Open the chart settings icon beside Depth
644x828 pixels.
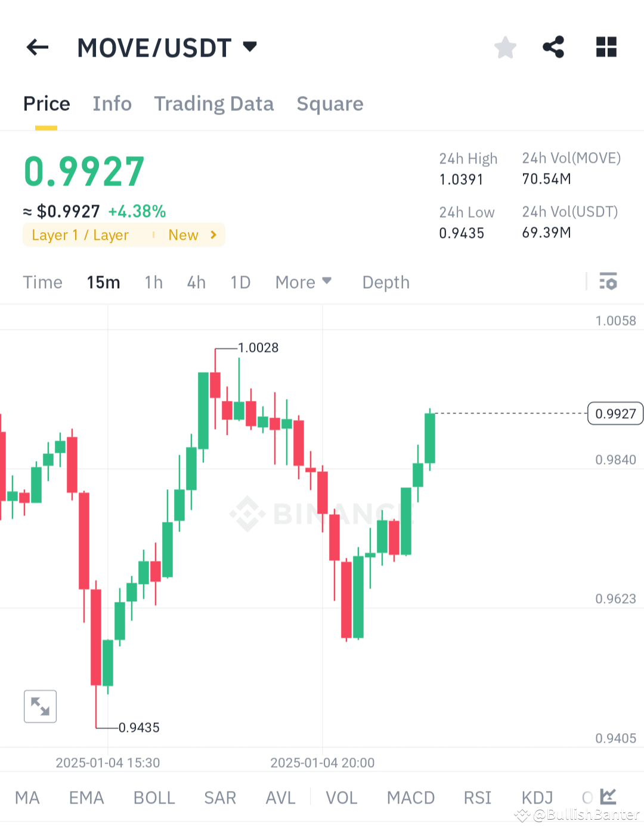[x=608, y=282]
